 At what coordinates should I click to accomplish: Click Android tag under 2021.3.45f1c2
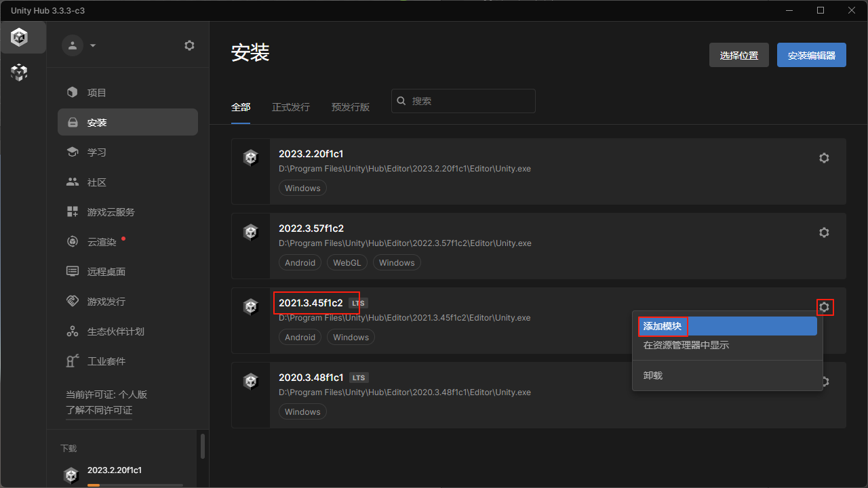(x=300, y=337)
